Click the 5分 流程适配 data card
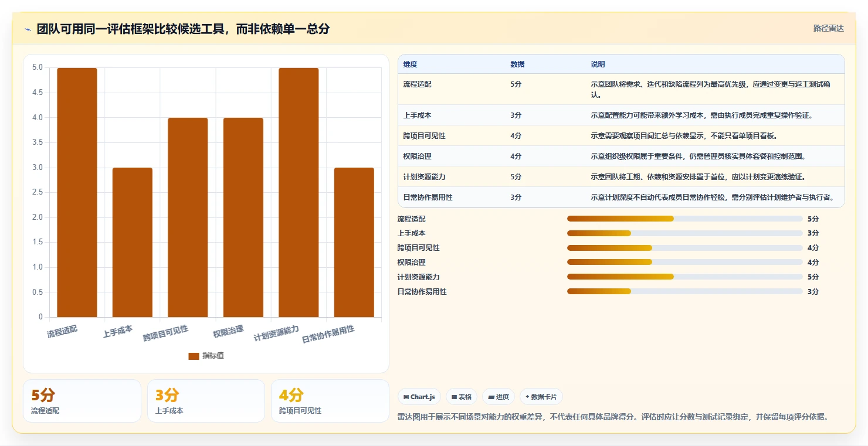Viewport: 868px width, 446px height. point(82,401)
